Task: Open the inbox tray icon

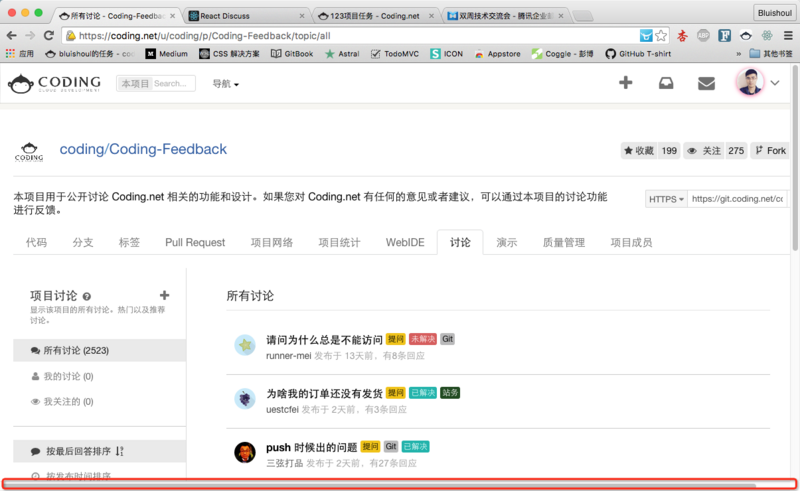Action: pyautogui.click(x=666, y=83)
